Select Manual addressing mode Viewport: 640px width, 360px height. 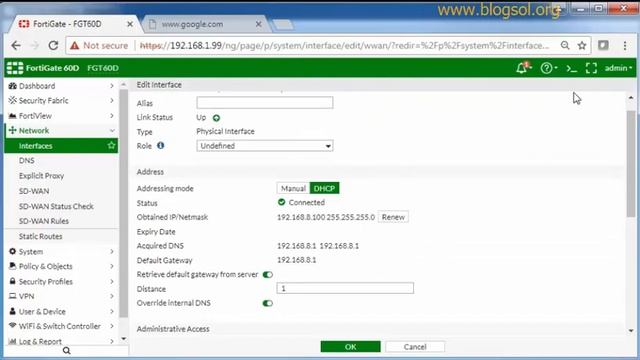point(293,188)
